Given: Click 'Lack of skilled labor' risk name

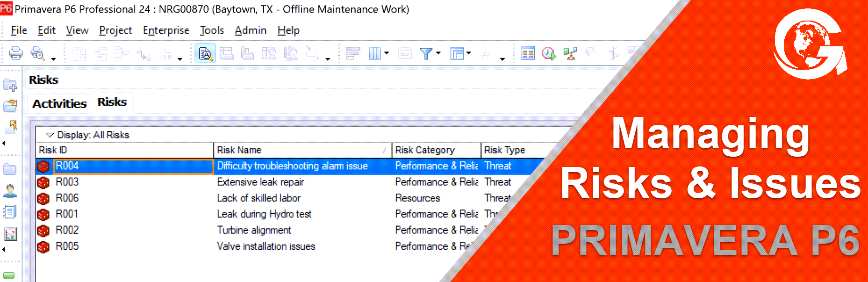Looking at the screenshot, I should click(x=258, y=199).
